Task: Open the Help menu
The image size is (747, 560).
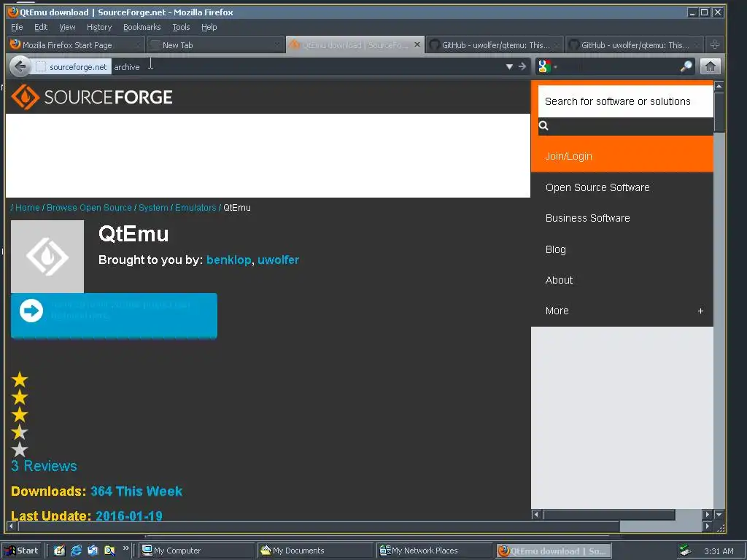Action: click(209, 27)
